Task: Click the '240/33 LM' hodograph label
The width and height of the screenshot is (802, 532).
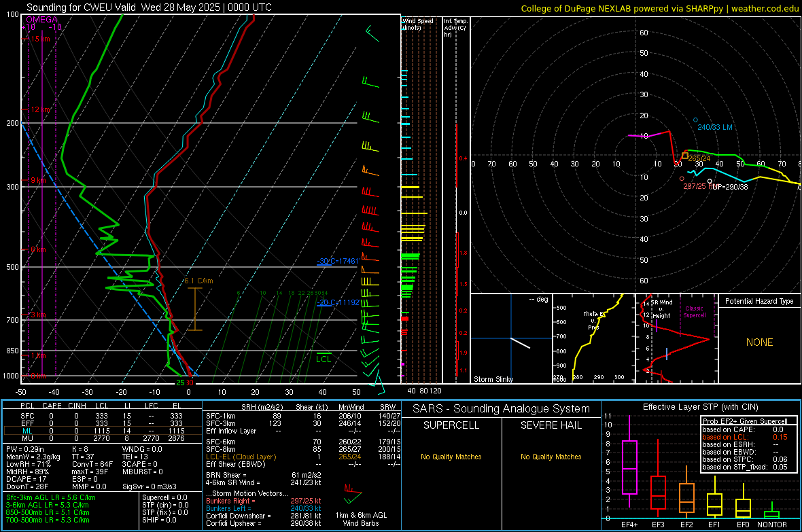Action: (715, 127)
